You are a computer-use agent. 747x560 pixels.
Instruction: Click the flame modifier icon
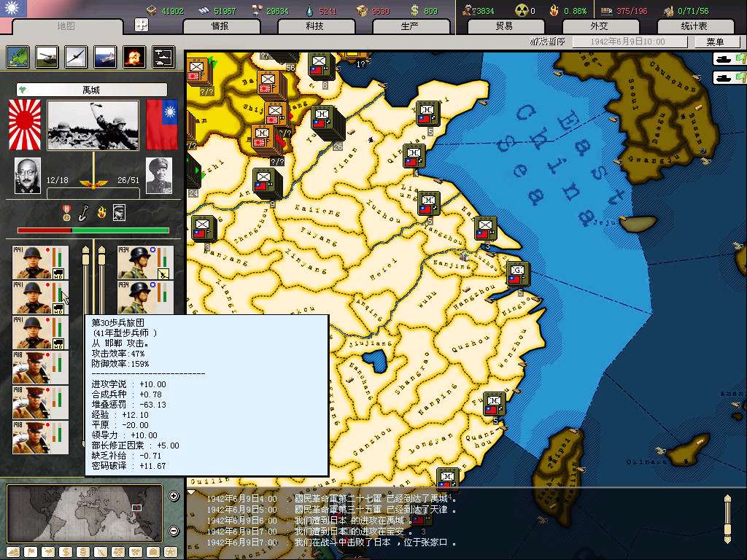pyautogui.click(x=101, y=213)
